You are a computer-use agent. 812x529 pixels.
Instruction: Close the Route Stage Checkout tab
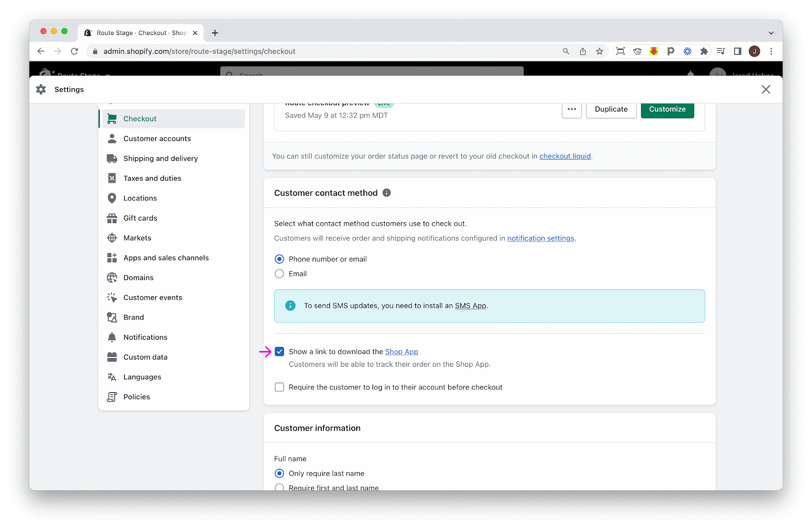coord(195,33)
